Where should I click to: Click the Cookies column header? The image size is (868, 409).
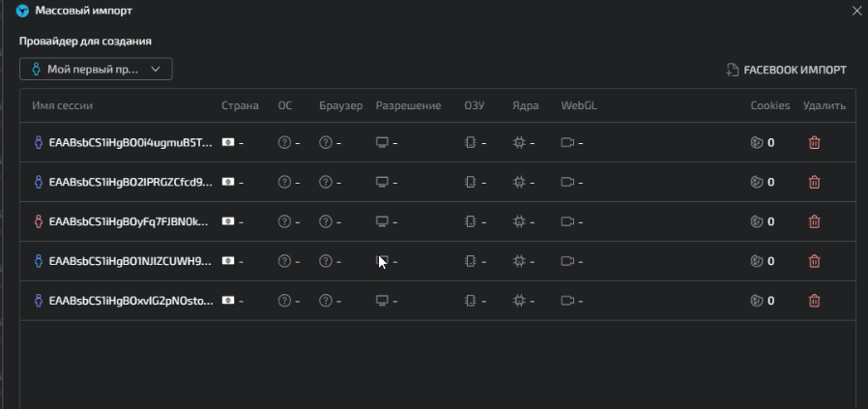pos(770,105)
